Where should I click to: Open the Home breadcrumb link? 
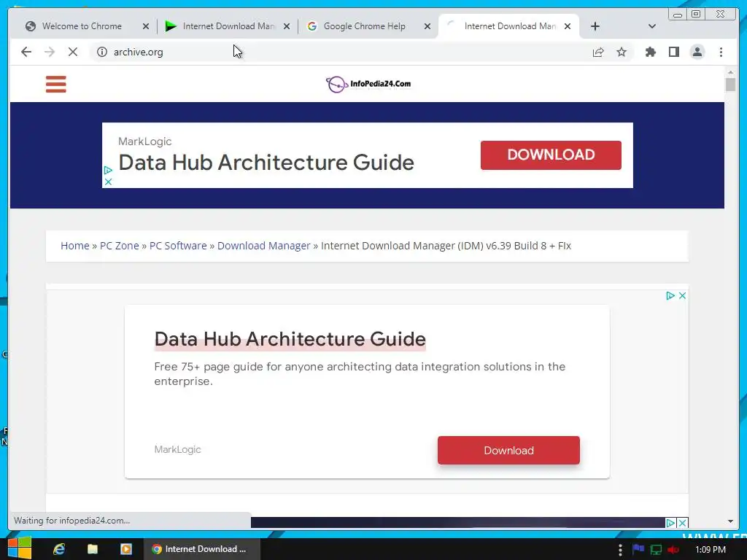75,246
